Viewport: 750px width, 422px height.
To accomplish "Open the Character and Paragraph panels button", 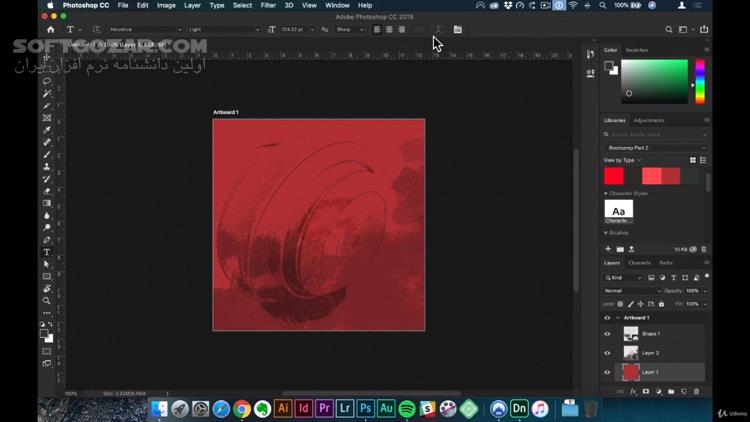I will pos(458,29).
